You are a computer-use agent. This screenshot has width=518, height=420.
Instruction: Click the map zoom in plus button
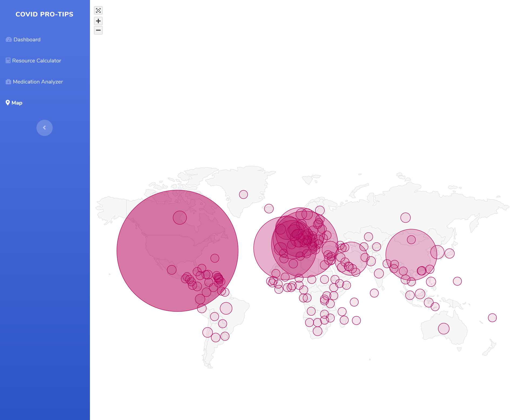point(98,21)
